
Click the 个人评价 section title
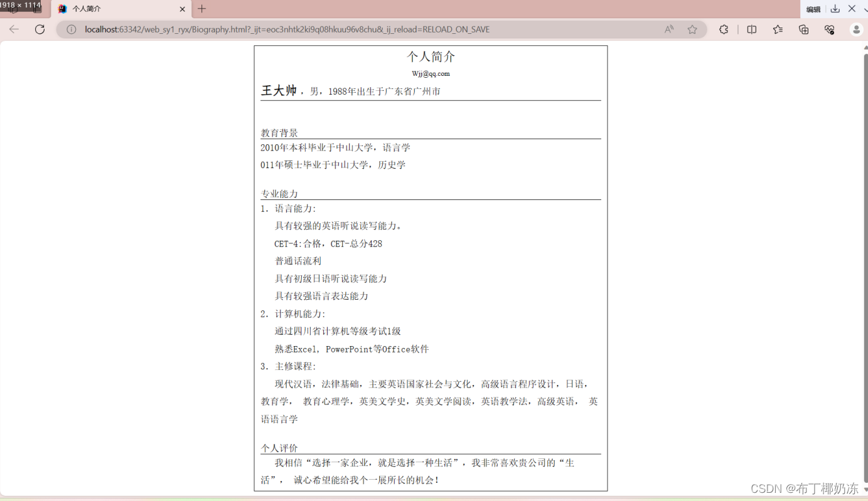tap(279, 448)
